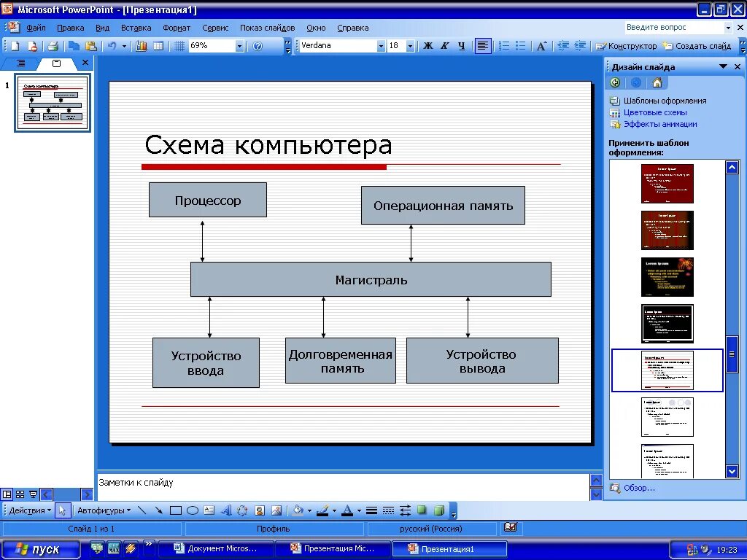Insert WordArt object

pyautogui.click(x=226, y=510)
